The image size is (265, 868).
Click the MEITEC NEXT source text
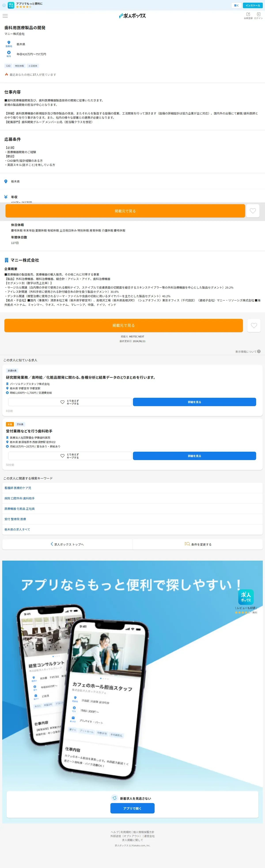[x=136, y=337]
